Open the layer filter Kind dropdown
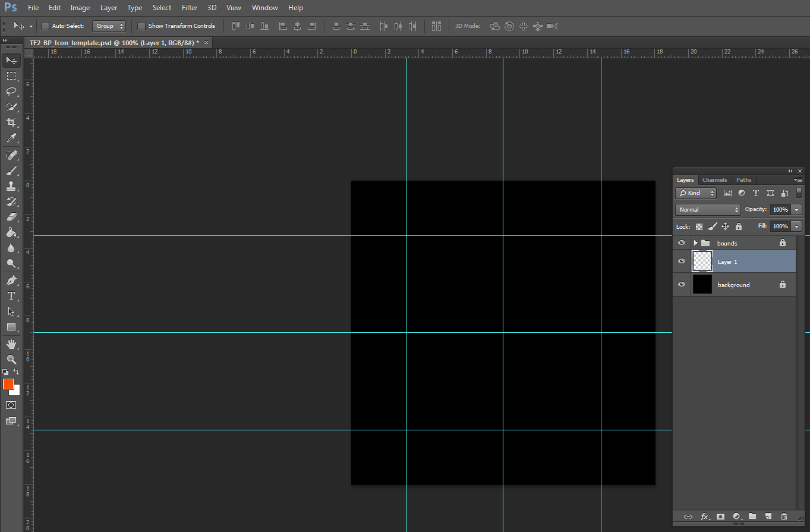The height and width of the screenshot is (532, 810). point(696,193)
